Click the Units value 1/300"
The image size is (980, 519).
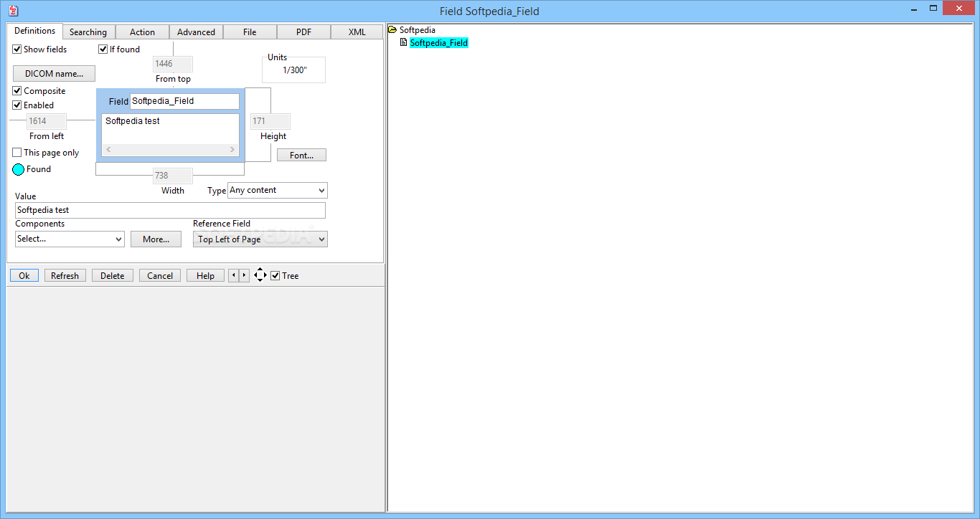(x=294, y=70)
